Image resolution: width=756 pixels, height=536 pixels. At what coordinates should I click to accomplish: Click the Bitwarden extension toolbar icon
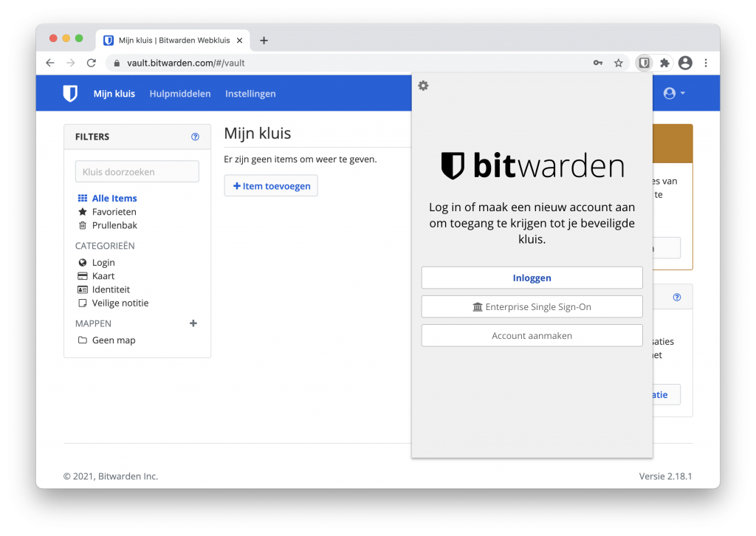pyautogui.click(x=644, y=63)
